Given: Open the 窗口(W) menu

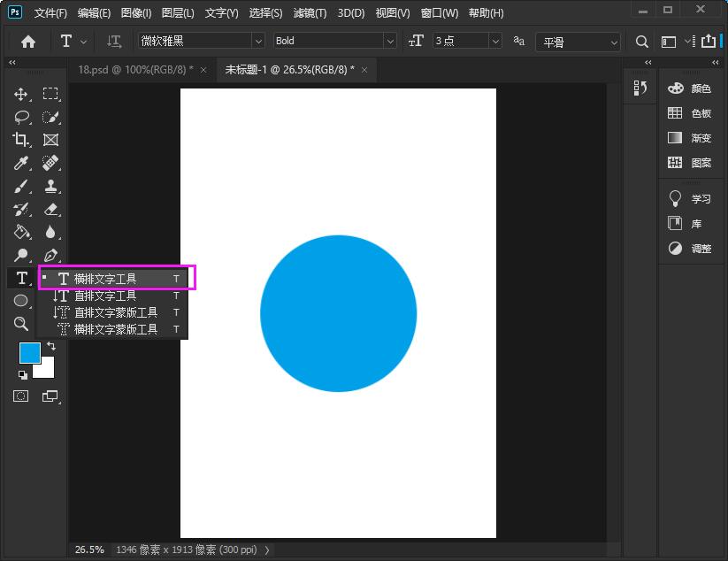Looking at the screenshot, I should [x=440, y=13].
